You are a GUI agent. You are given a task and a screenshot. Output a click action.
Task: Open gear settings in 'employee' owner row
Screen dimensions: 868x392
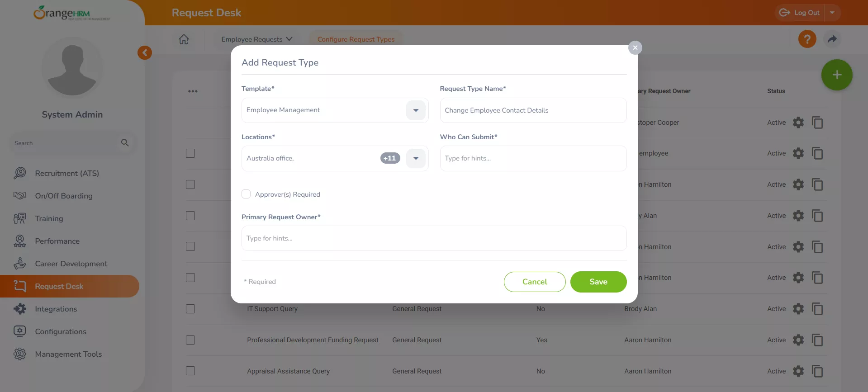798,153
